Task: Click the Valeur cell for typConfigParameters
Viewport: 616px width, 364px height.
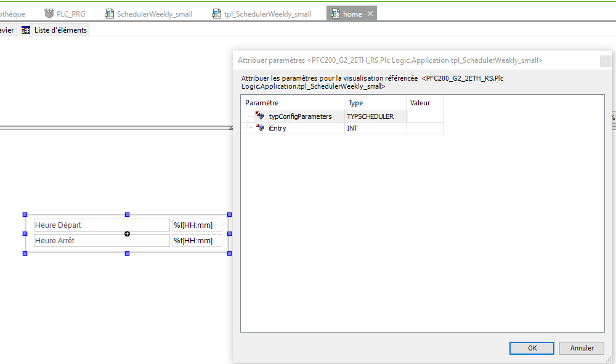Action: (424, 116)
